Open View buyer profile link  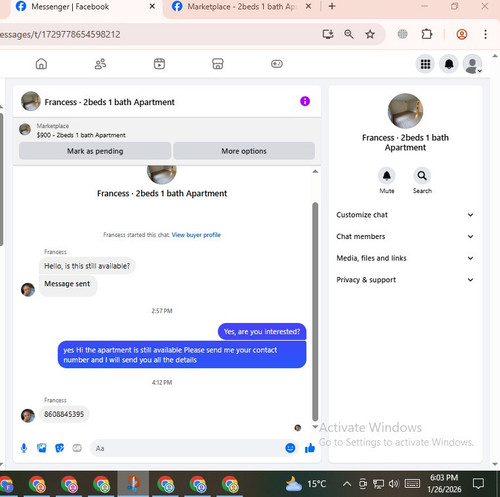(196, 235)
